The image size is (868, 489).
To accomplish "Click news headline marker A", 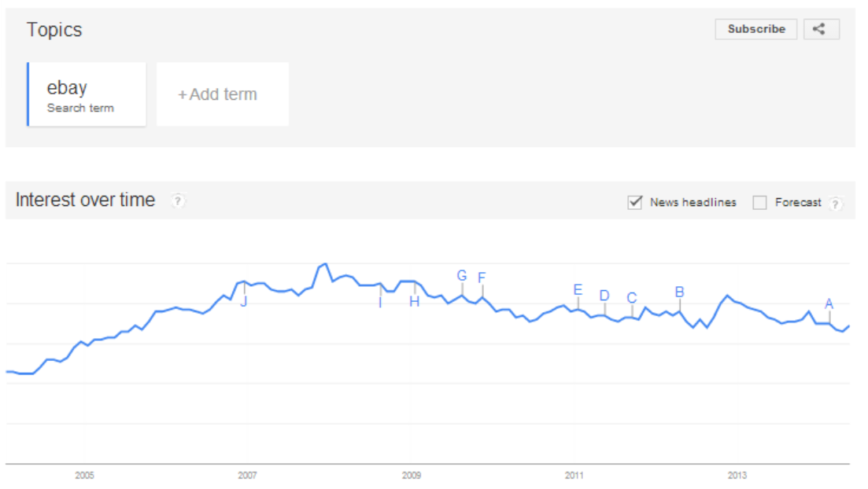I will [829, 303].
